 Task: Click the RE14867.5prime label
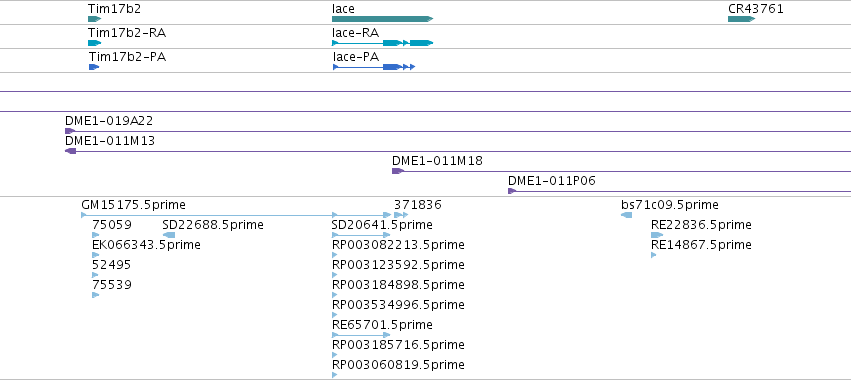point(701,245)
